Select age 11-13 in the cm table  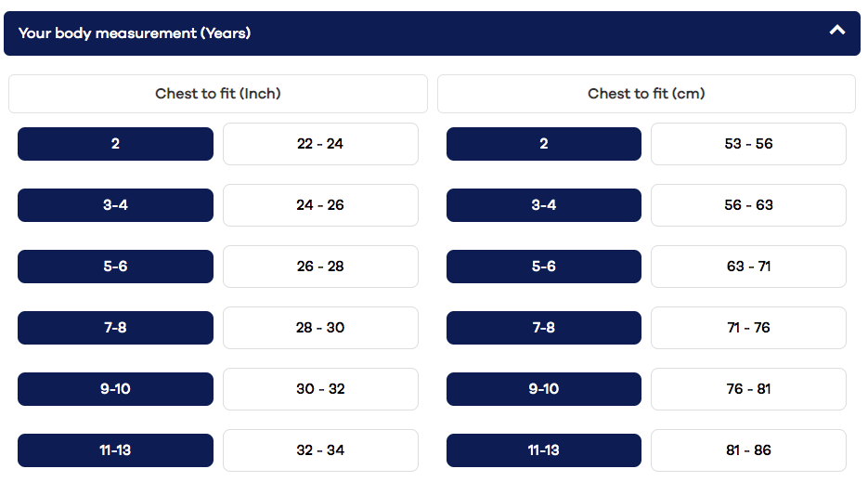pos(544,450)
